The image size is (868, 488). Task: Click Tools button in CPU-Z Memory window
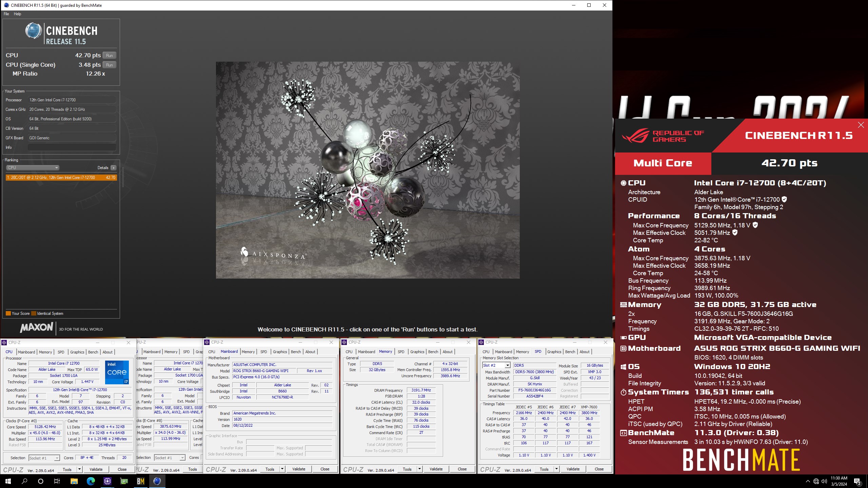407,469
